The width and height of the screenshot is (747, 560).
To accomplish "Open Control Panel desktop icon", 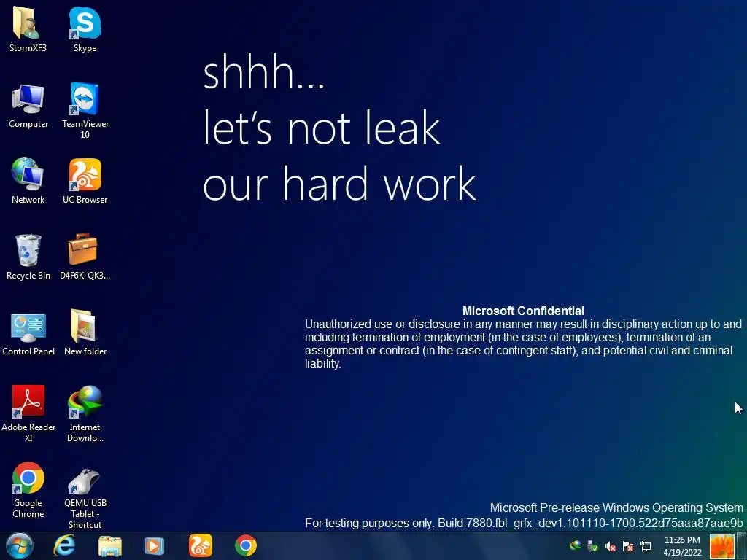I will click(28, 333).
